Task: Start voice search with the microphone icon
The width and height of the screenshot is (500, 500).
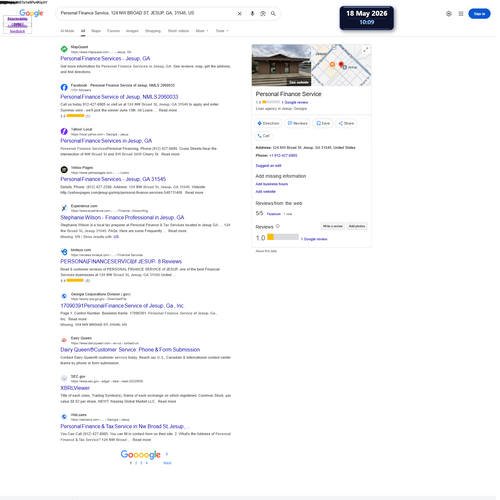Action: click(252, 14)
